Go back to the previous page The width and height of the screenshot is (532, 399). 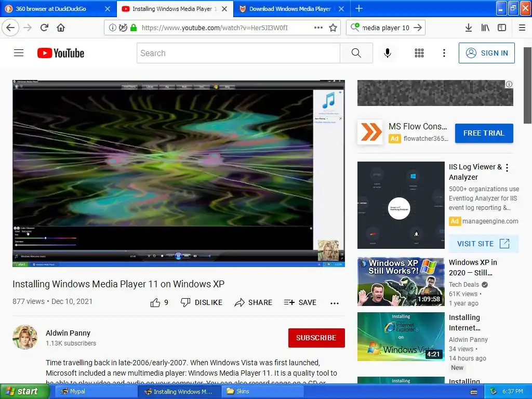[x=10, y=28]
